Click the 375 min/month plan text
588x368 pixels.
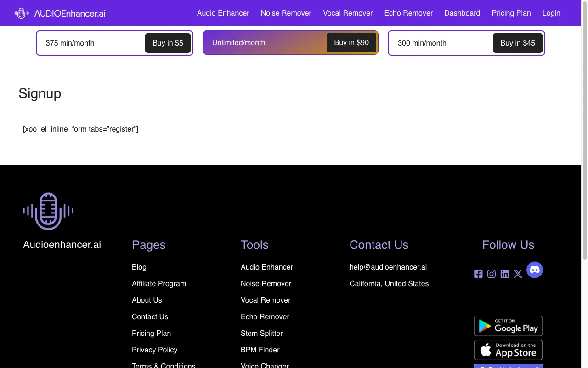coord(70,43)
